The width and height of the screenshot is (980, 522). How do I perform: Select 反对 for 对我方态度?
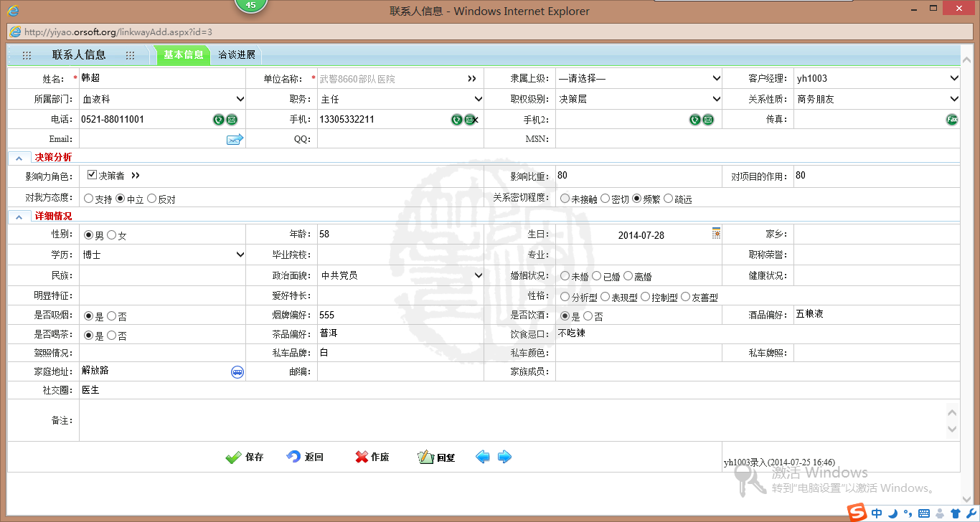click(151, 199)
